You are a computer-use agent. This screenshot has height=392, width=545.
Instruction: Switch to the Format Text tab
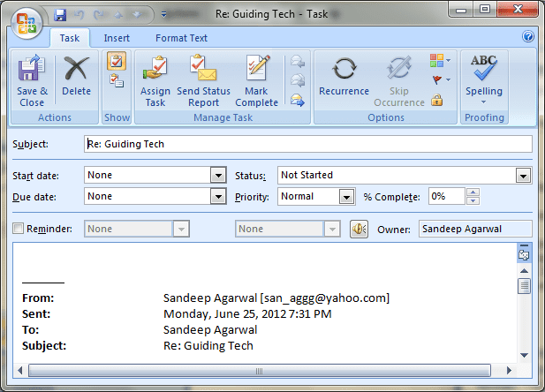(181, 38)
